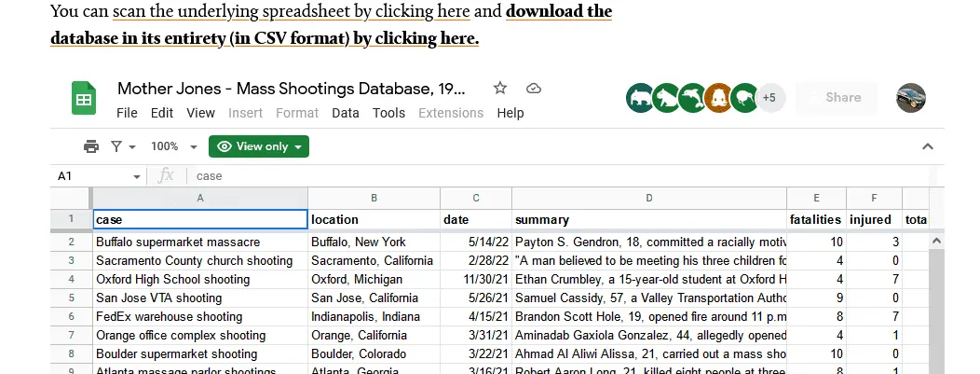Click the print icon in toolbar

click(x=91, y=146)
